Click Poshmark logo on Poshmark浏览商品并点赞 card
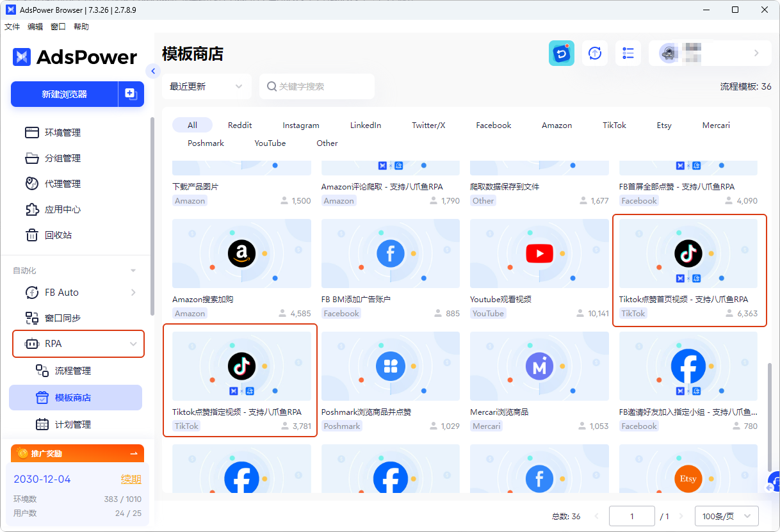 pos(391,366)
